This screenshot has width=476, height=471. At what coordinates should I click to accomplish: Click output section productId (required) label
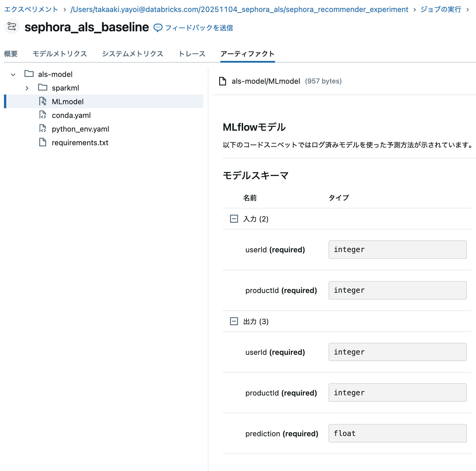(x=281, y=393)
